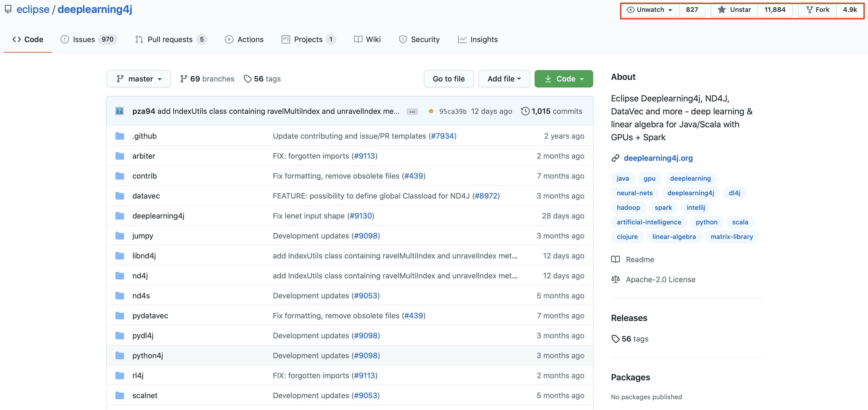This screenshot has width=868, height=410.
Task: Click the tag icon next to 56 tags
Action: coord(247,79)
